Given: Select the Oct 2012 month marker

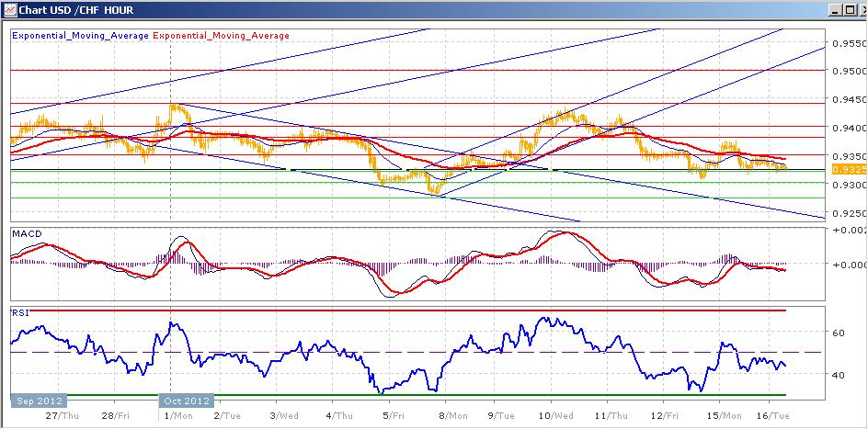Looking at the screenshot, I should pos(187,401).
